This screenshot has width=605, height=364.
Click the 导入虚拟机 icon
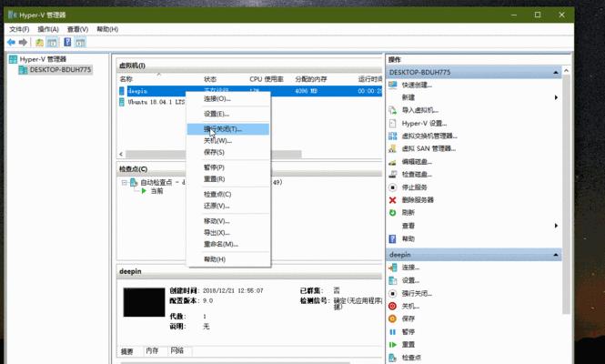tap(393, 110)
